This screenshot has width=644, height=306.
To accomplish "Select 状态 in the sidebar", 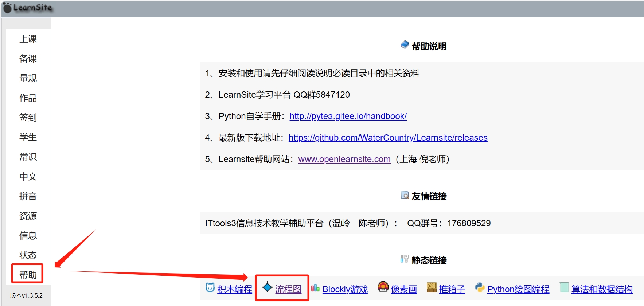I will pos(28,255).
